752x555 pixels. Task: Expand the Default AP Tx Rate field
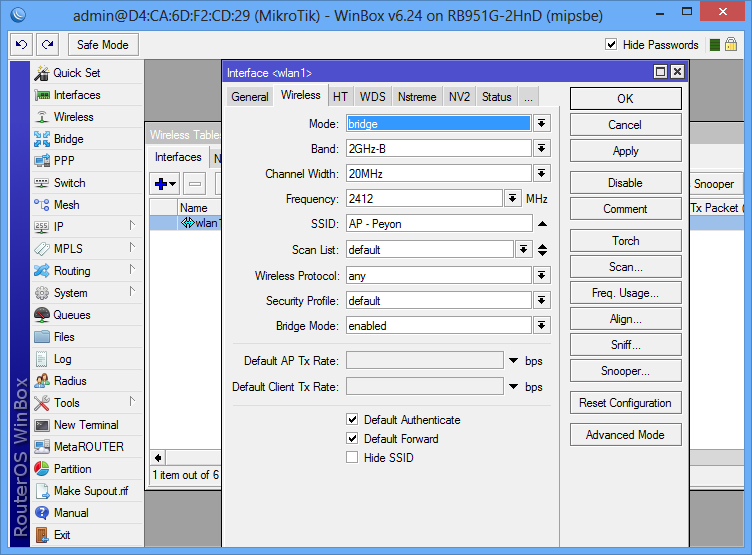[514, 360]
